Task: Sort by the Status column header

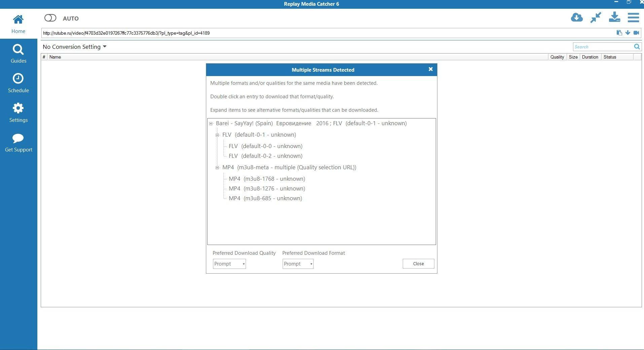Action: point(617,57)
